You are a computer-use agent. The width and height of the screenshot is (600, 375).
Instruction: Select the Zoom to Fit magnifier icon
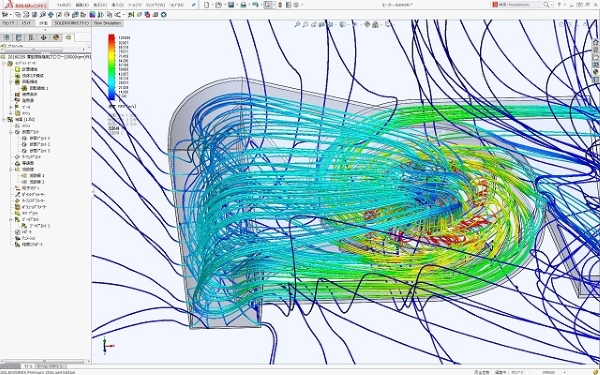coord(297,24)
